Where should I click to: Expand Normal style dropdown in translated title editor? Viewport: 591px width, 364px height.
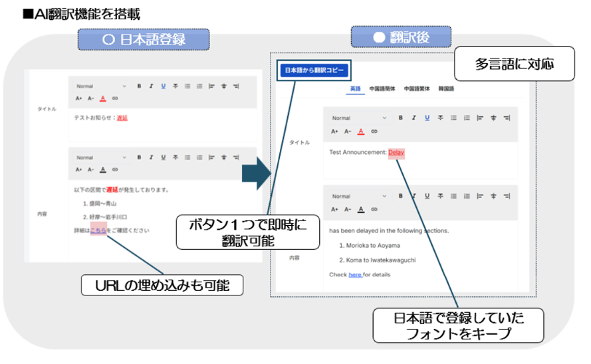point(359,118)
